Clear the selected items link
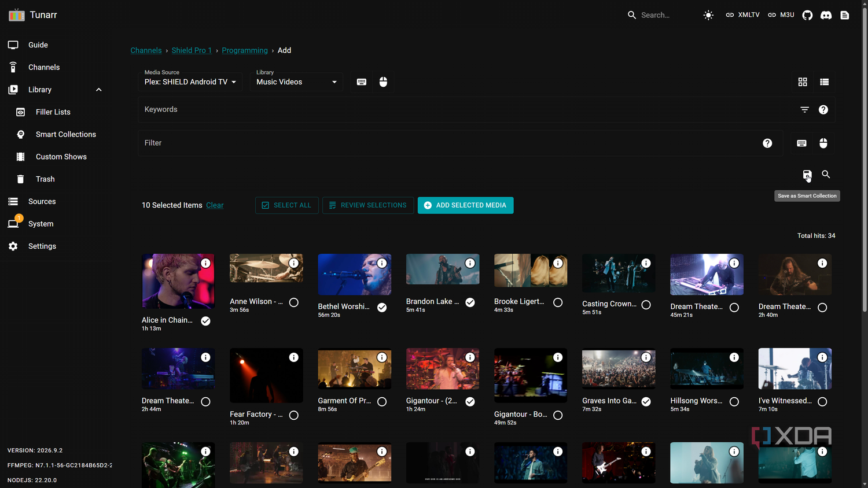This screenshot has width=868, height=488. click(x=215, y=205)
